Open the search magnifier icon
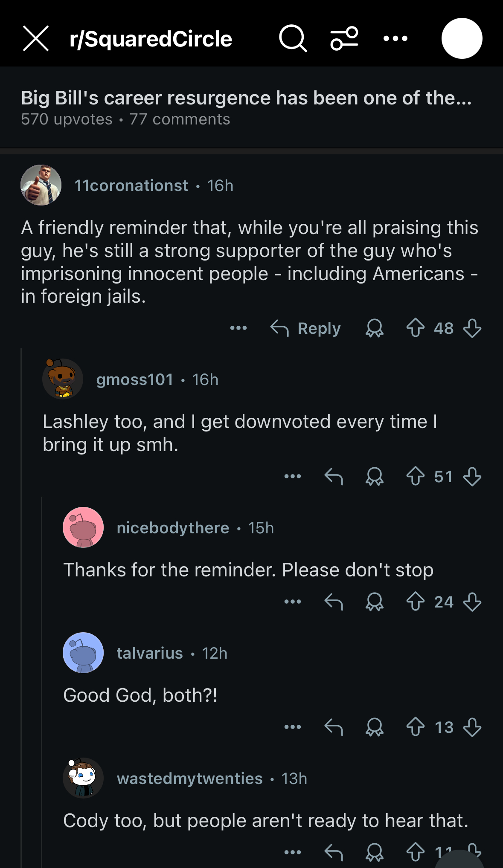Screen dimensions: 503x868 [x=293, y=39]
